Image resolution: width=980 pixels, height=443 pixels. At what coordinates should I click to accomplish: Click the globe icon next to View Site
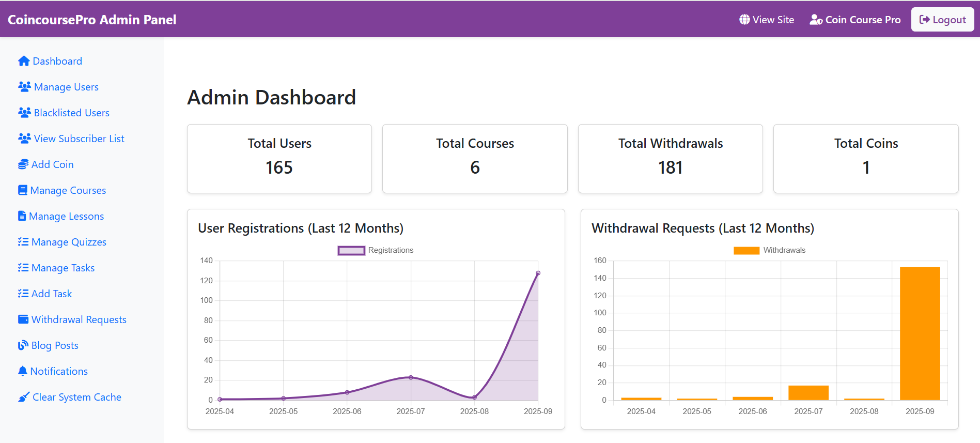[744, 20]
